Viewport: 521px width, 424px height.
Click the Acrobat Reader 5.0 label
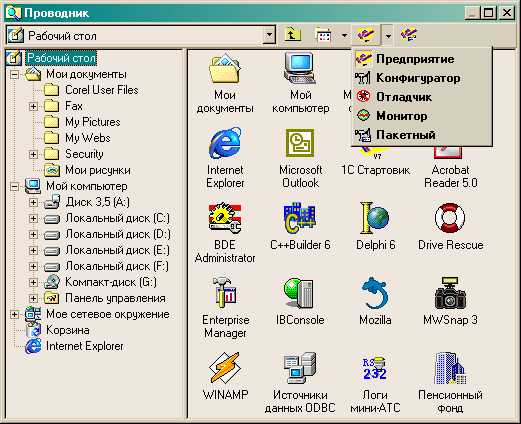(450, 176)
